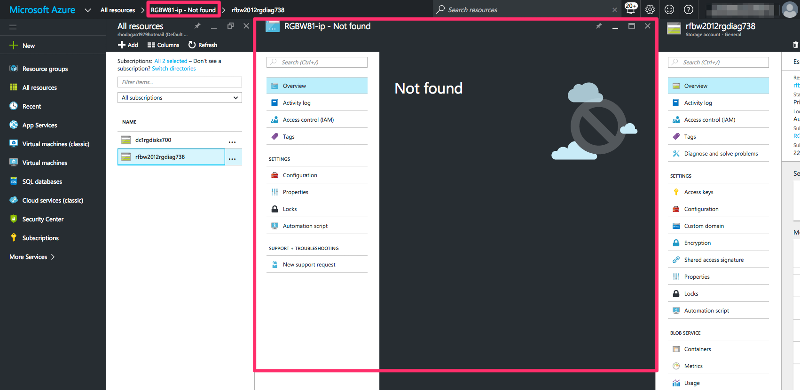Click the NAME column header

click(129, 122)
